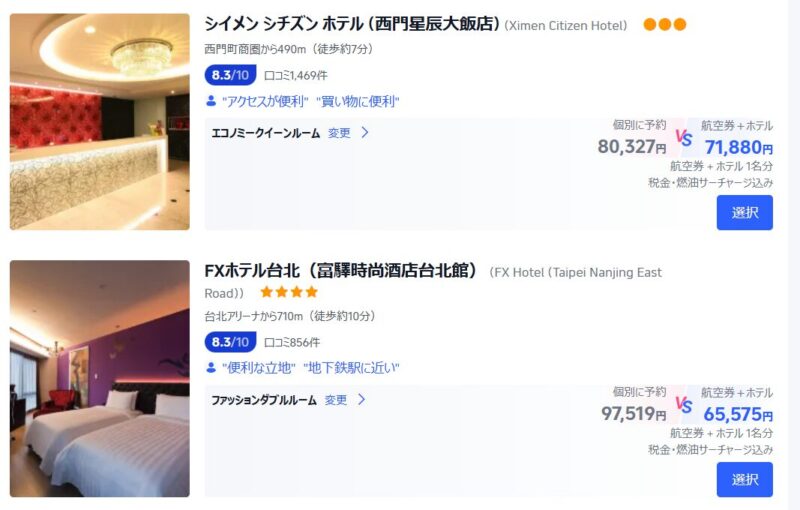Select the FX Hotel Taipei with the 選択 button
The image size is (800, 510).
(x=744, y=479)
